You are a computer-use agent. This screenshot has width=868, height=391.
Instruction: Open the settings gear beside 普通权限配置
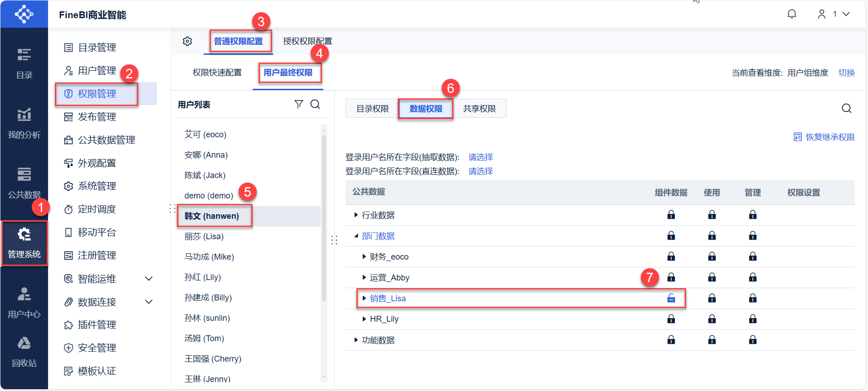(x=187, y=41)
